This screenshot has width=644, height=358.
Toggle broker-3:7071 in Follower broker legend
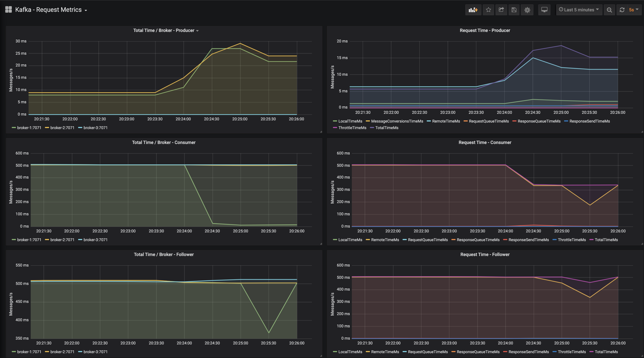(x=95, y=352)
